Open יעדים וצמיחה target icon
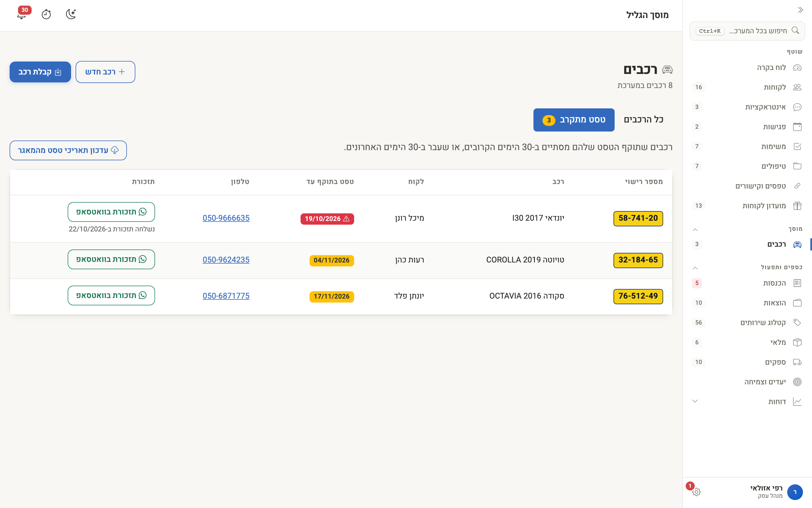 [x=797, y=382]
